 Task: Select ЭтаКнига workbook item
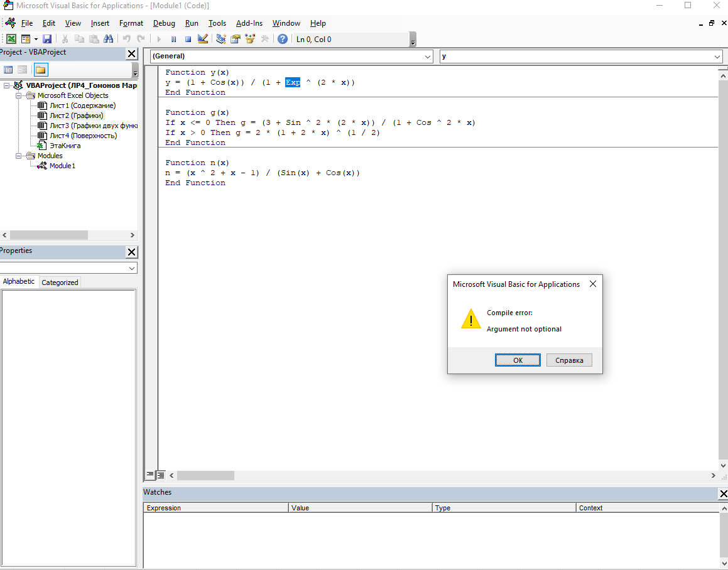[65, 146]
